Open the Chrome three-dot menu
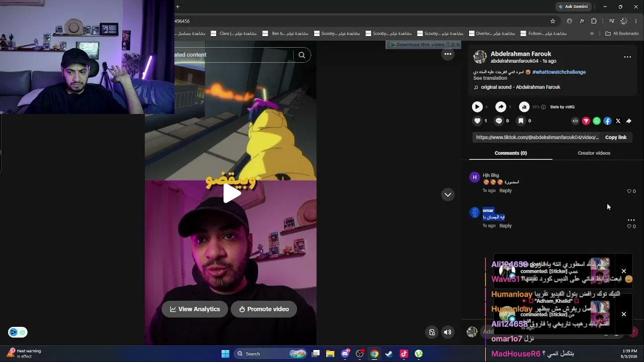This screenshot has height=362, width=644. (636, 21)
